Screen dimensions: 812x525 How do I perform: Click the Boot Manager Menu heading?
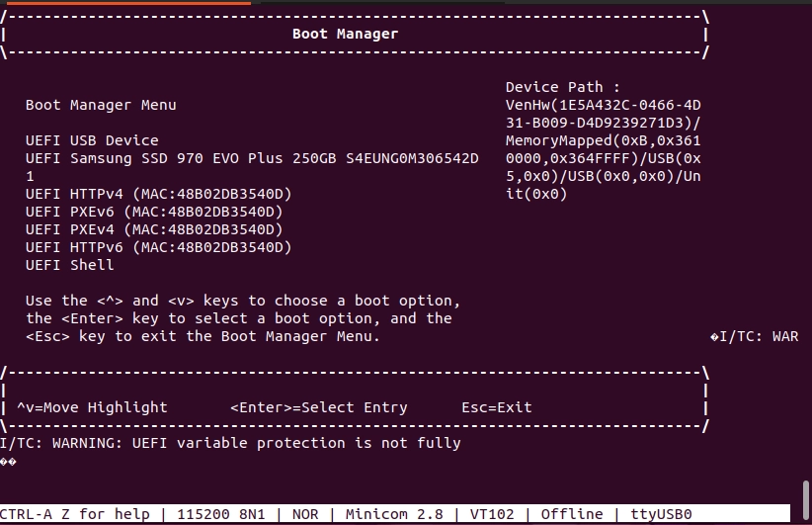click(x=101, y=105)
